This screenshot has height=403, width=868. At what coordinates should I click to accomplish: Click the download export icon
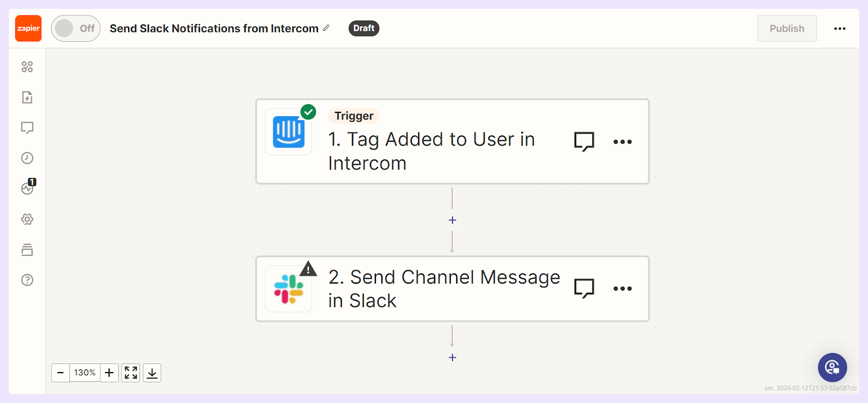(152, 373)
